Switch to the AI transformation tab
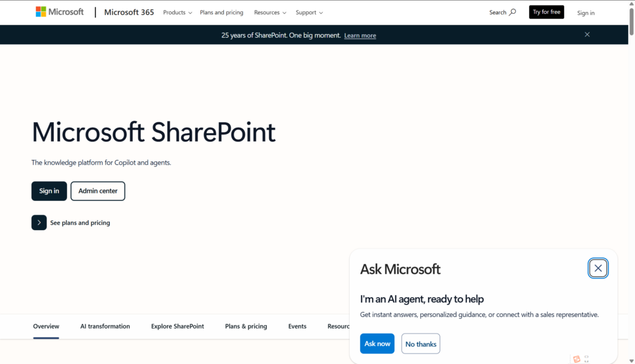 coord(105,326)
